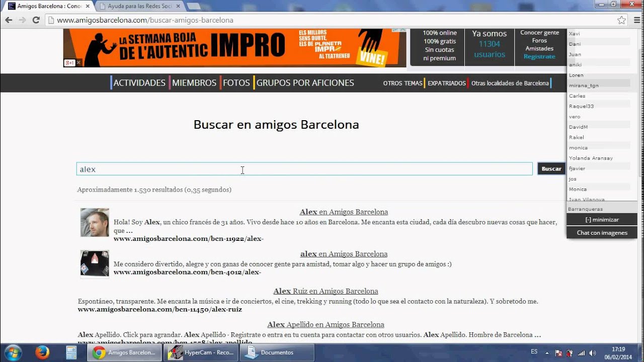This screenshot has width=644, height=362.
Task: Click the g+1 button on banner
Action: click(69, 63)
